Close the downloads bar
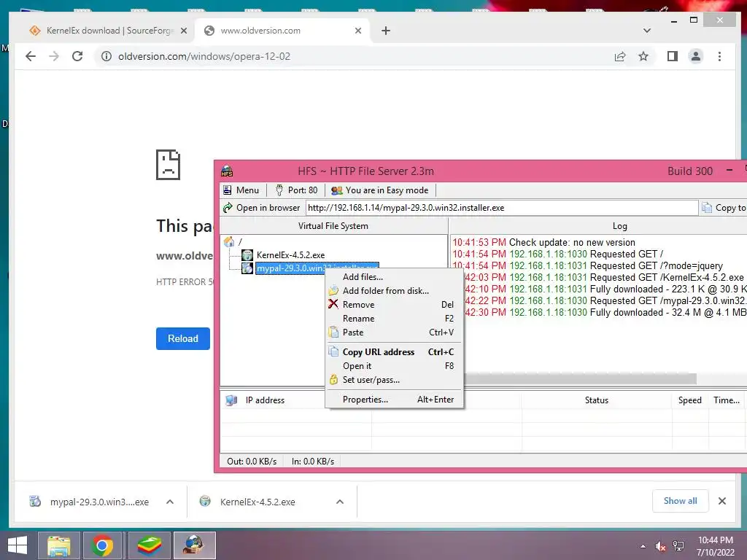Image resolution: width=747 pixels, height=560 pixels. click(722, 501)
